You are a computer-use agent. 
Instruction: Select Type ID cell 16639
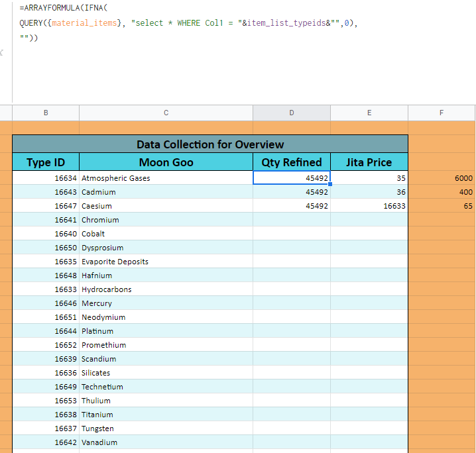[x=46, y=359]
